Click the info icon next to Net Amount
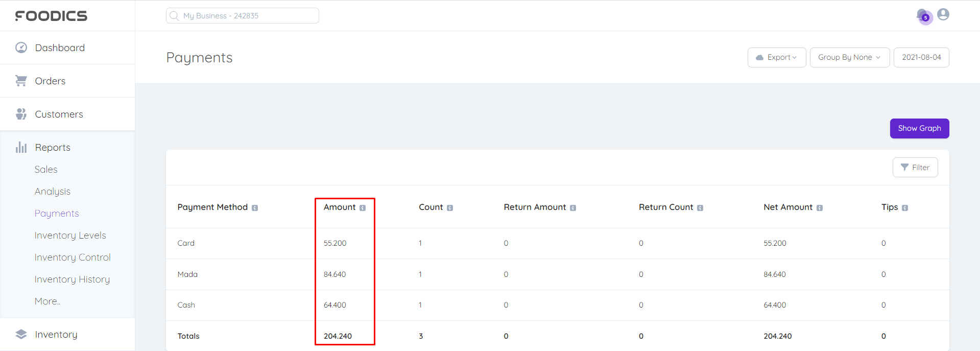The image size is (980, 351). pos(820,208)
